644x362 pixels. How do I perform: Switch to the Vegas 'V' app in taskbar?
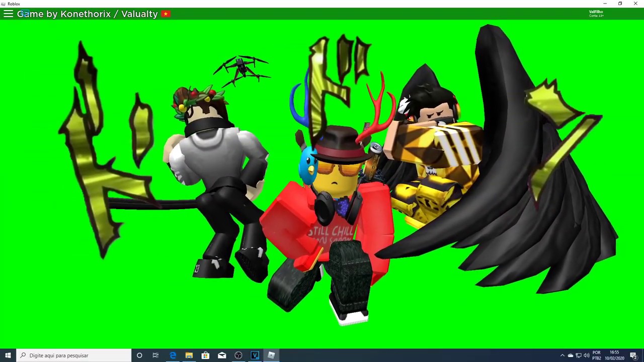(255, 355)
